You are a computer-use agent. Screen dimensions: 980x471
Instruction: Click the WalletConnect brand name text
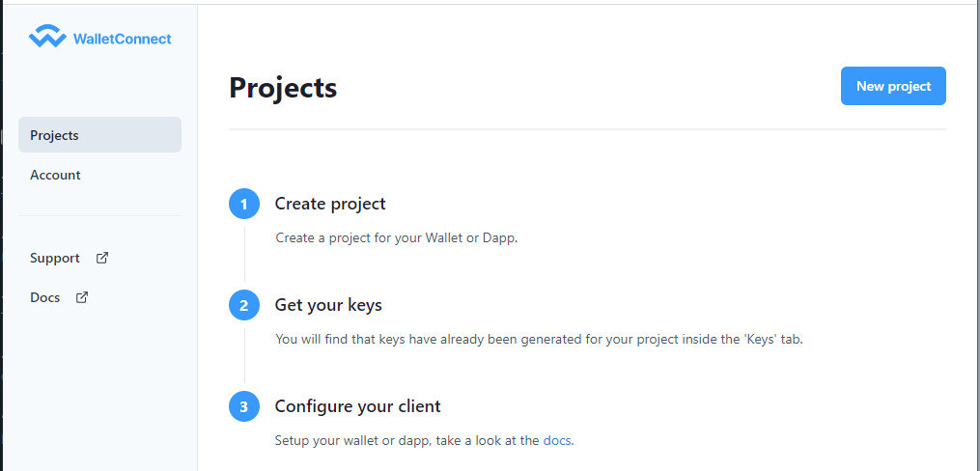pos(122,39)
